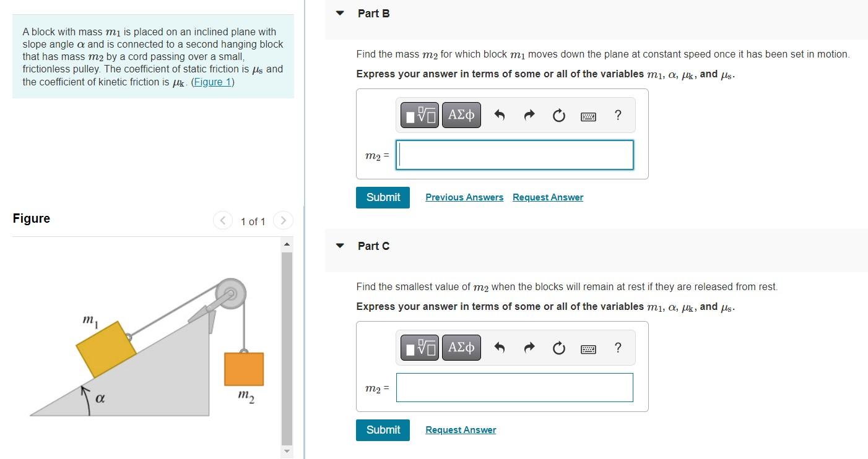
Task: Click the help question mark in Part B editor
Action: click(x=617, y=115)
